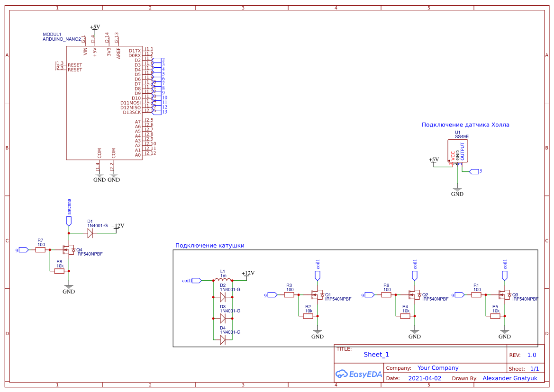Screen dimensions: 554x392
Task: Click the U1 SS49E Hall sensor body
Action: [457, 151]
